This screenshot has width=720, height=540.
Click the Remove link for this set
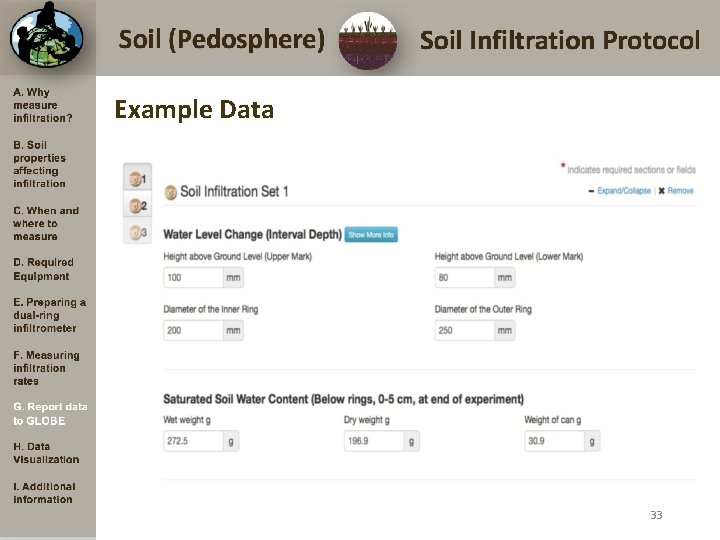(679, 191)
